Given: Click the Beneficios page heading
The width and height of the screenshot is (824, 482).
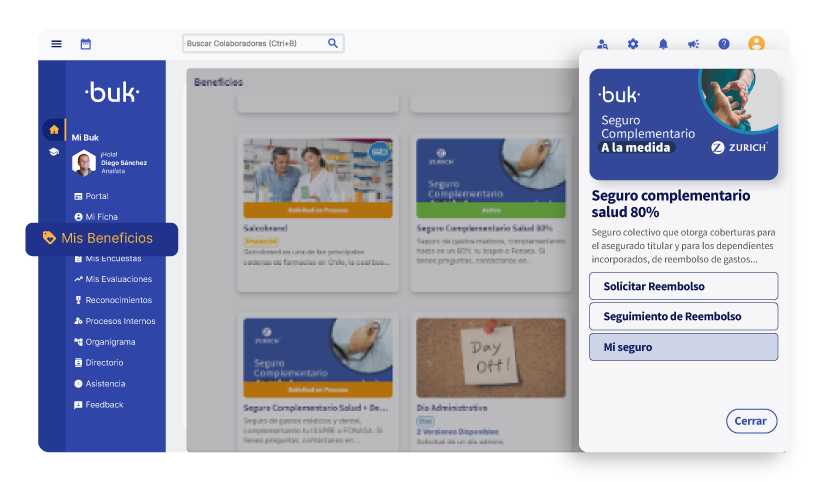Looking at the screenshot, I should pos(219,82).
